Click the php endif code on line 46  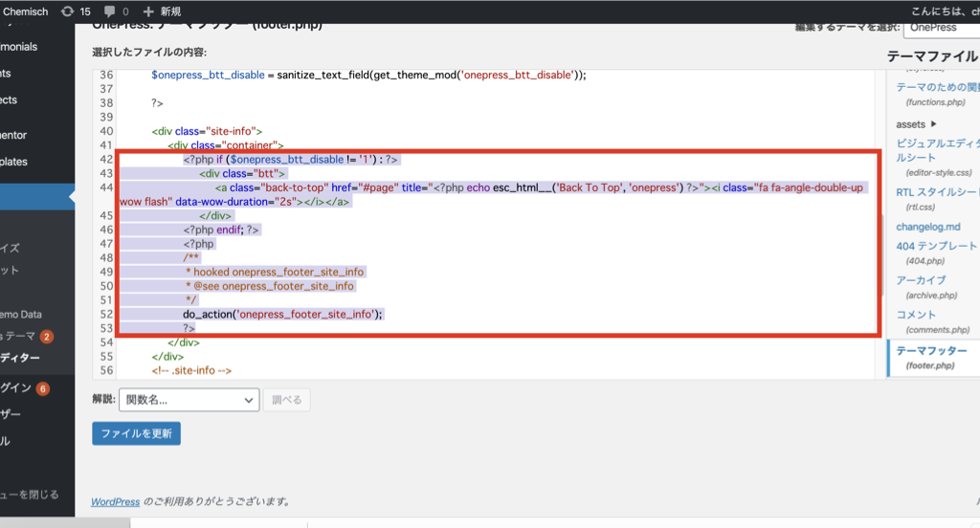pos(221,230)
